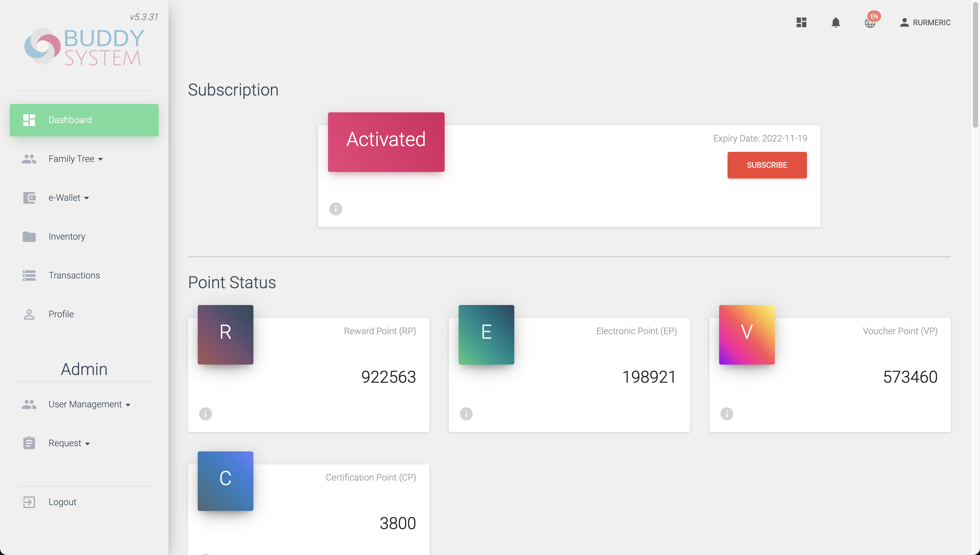Image resolution: width=980 pixels, height=555 pixels.
Task: Click the dashboard grid icon in header
Action: (801, 22)
